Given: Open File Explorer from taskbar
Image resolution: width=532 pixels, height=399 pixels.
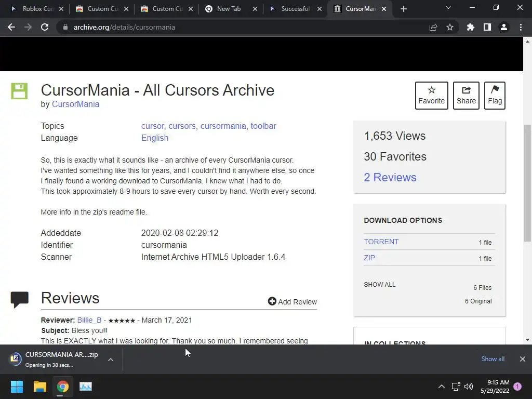Looking at the screenshot, I should pos(39,387).
